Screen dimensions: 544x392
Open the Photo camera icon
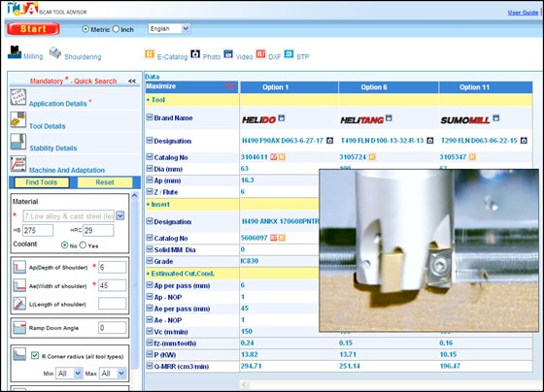(195, 54)
